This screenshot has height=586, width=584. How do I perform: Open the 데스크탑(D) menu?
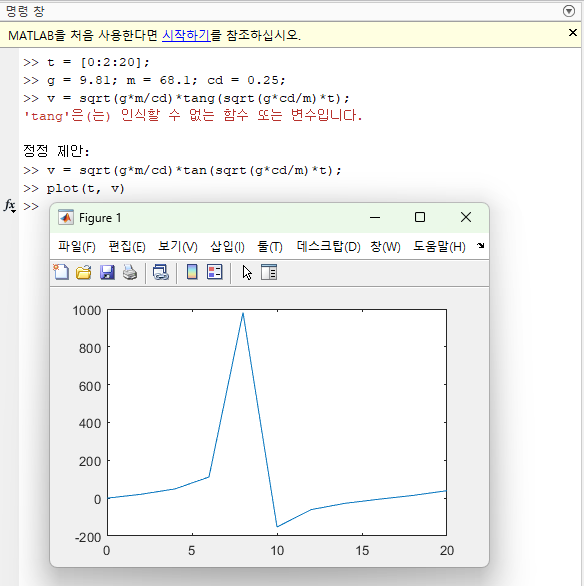tap(328, 247)
